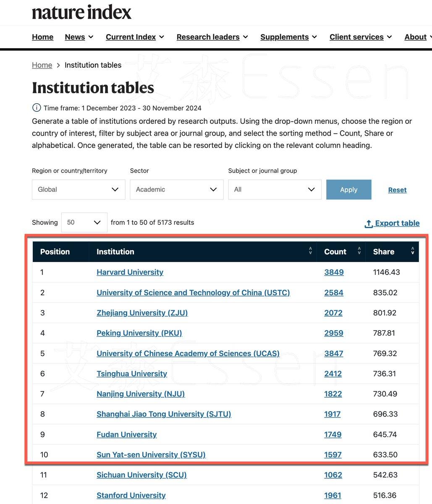Open the Nanjing University (NJU) link

[141, 394]
